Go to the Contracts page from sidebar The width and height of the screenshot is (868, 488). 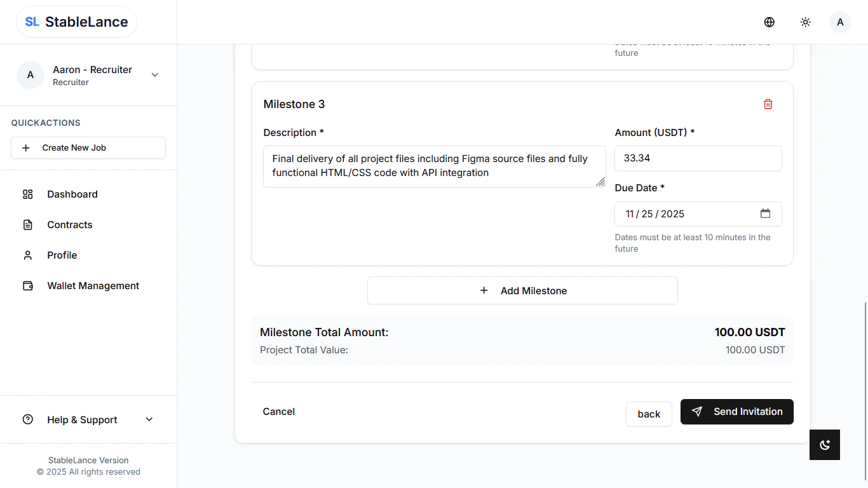(x=69, y=224)
